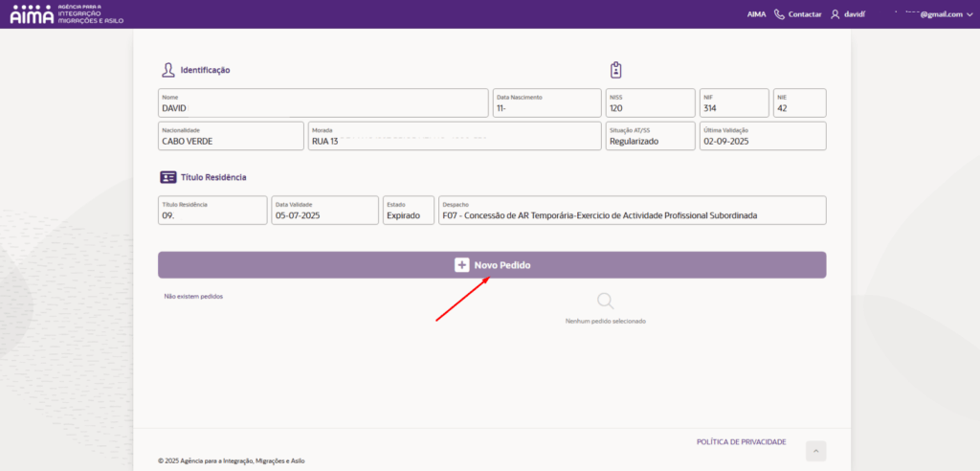The width and height of the screenshot is (980, 471).
Task: Click the user profile icon in header
Action: (835, 14)
